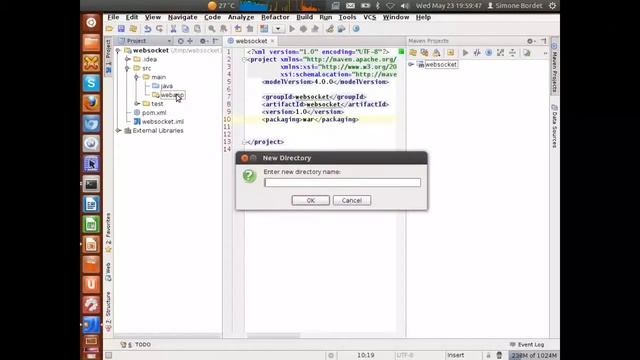Open Maven settings icon in Maven toolbar
Image resolution: width=640 pixels, height=360 pixels.
527,53
